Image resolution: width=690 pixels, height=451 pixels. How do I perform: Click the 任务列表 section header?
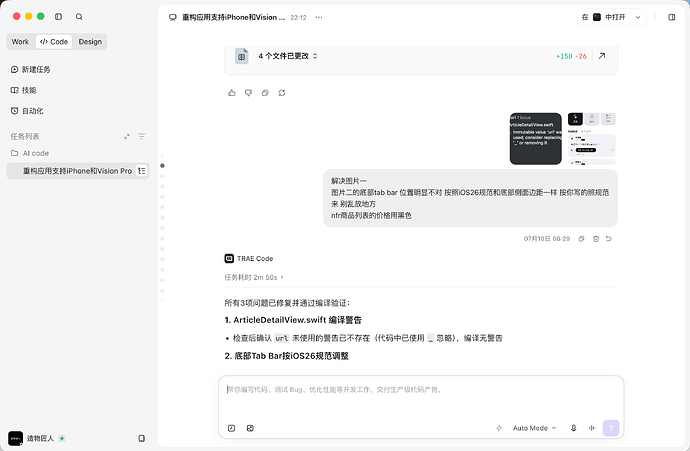[x=25, y=136]
